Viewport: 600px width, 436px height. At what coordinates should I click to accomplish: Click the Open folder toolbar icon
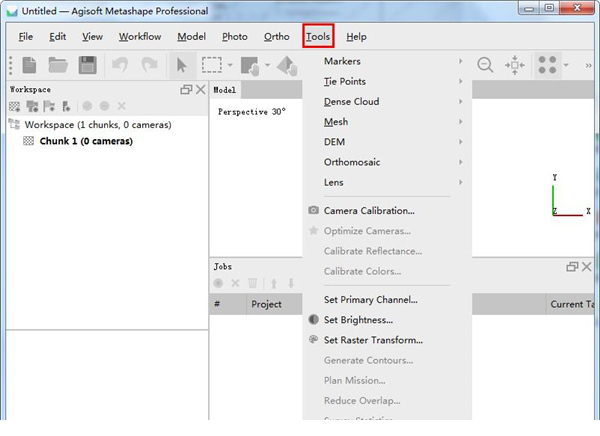[x=58, y=65]
